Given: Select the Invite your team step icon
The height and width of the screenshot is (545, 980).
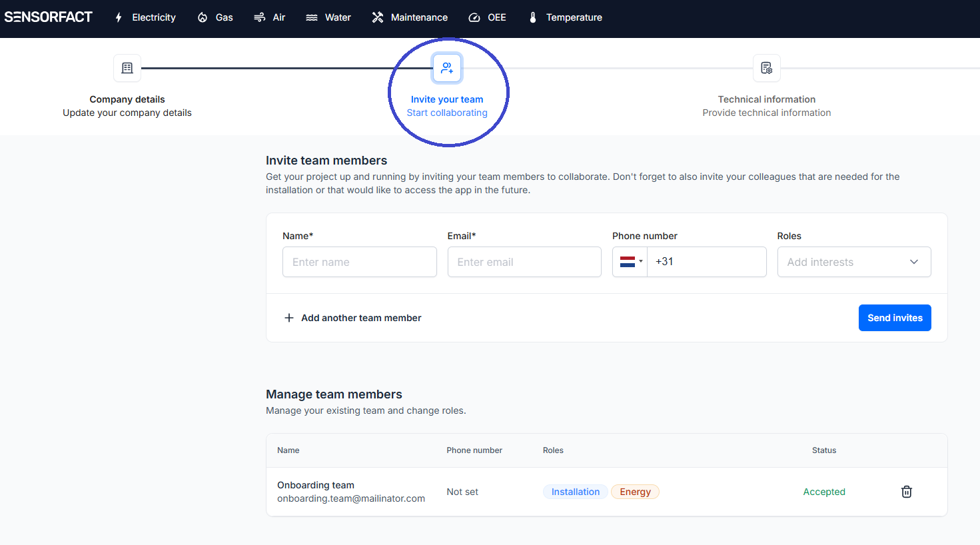Looking at the screenshot, I should click(x=447, y=68).
